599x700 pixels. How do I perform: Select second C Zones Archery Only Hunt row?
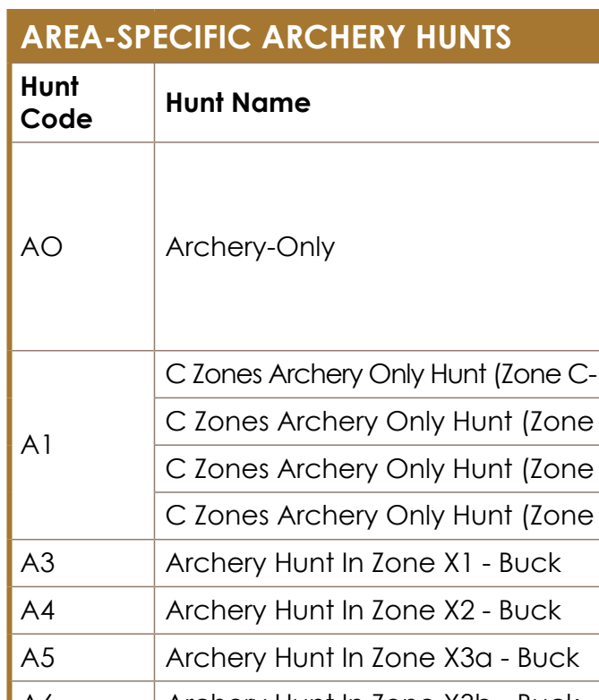[377, 422]
